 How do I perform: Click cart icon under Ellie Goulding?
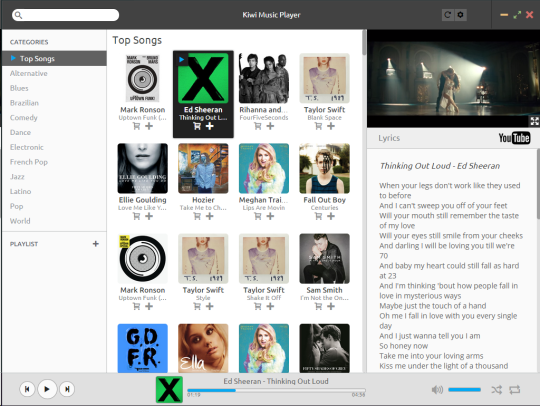click(136, 216)
